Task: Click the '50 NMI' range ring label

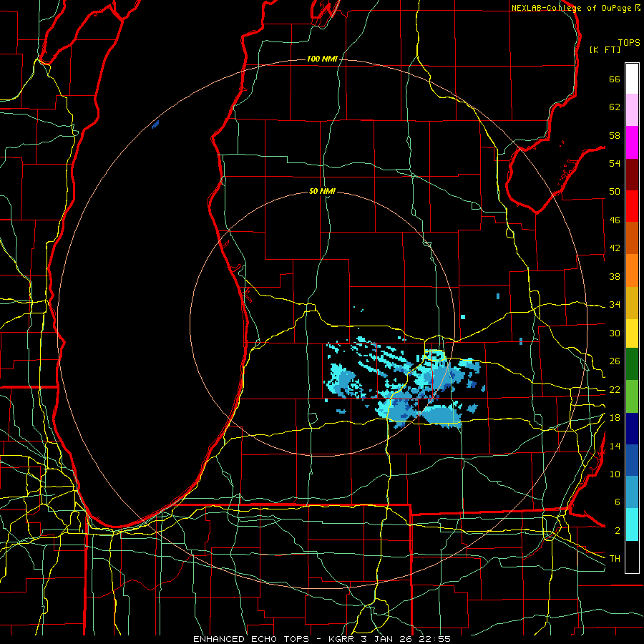Action: 322,191
